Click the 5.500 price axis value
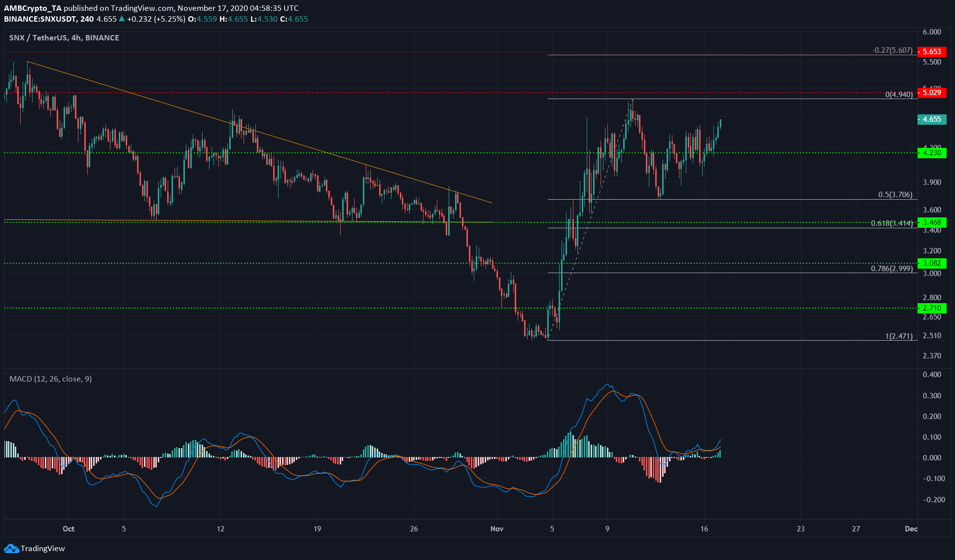The image size is (955, 560). click(932, 62)
